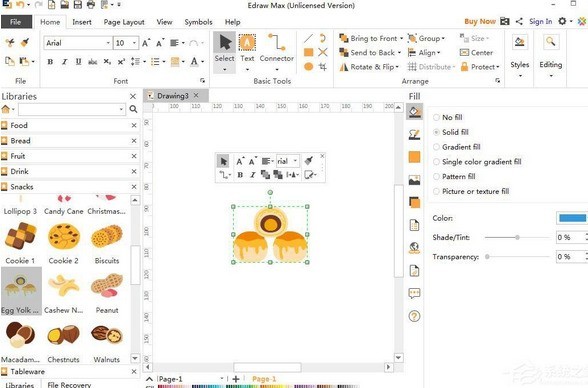
Task: Click the Shade/Tint slider handle
Action: pos(517,237)
